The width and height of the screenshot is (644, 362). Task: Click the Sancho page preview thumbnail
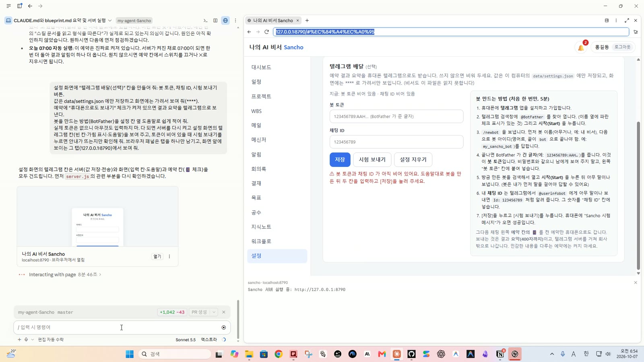97,216
